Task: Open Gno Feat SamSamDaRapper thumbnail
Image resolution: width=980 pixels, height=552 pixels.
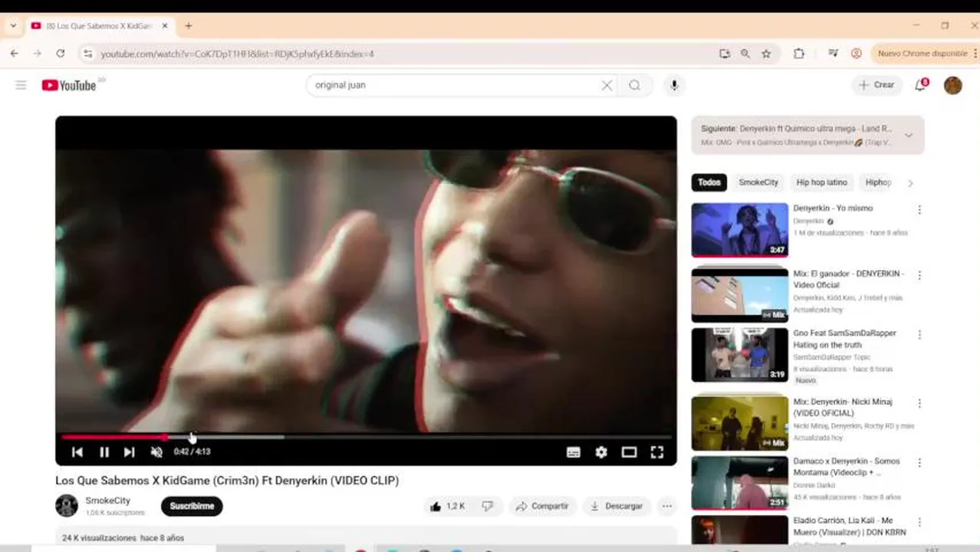Action: 740,355
